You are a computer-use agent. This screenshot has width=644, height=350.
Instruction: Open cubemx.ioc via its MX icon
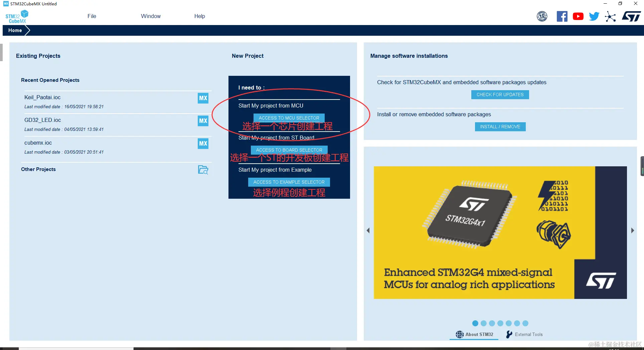pyautogui.click(x=203, y=144)
